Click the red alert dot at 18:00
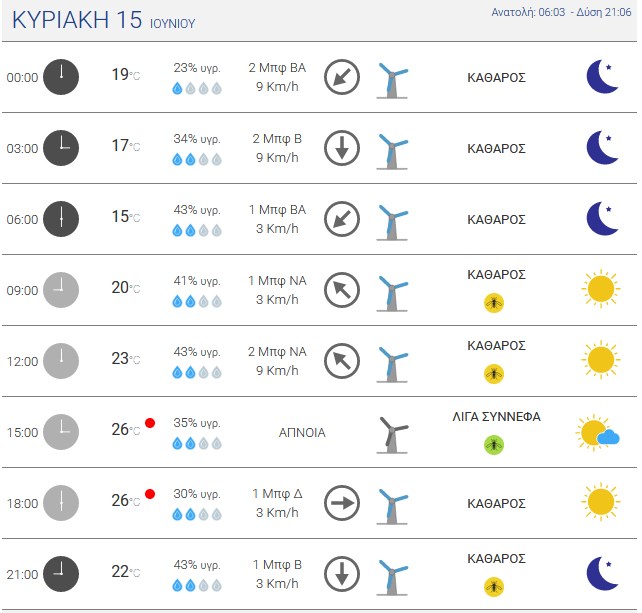Image resolution: width=642 pixels, height=613 pixels. pyautogui.click(x=150, y=494)
